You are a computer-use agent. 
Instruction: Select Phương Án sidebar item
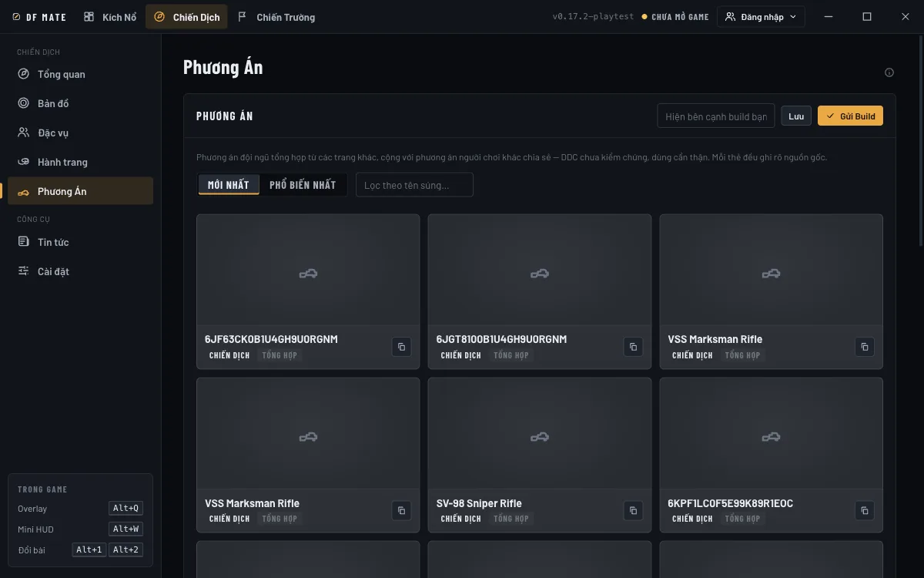click(80, 191)
